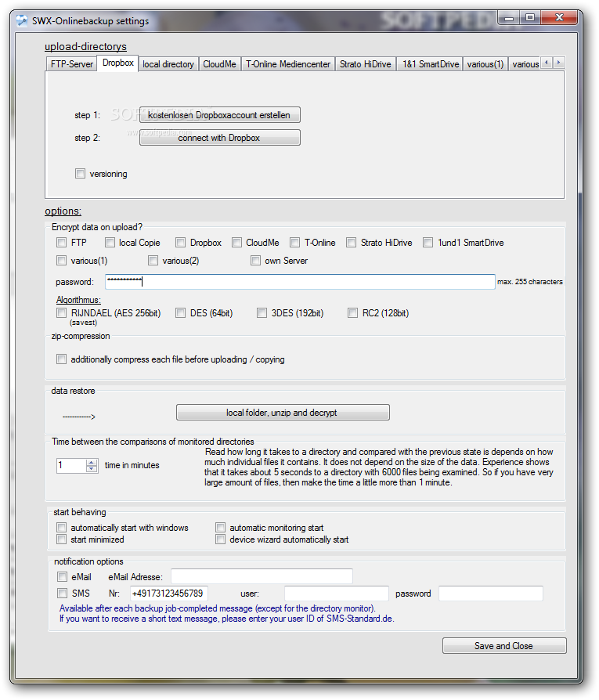Viewport: 599px width, 700px height.
Task: Open the FTP-Server tab
Action: click(71, 64)
